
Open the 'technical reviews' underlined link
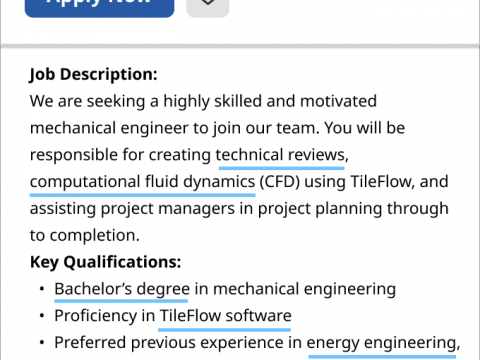coord(282,155)
